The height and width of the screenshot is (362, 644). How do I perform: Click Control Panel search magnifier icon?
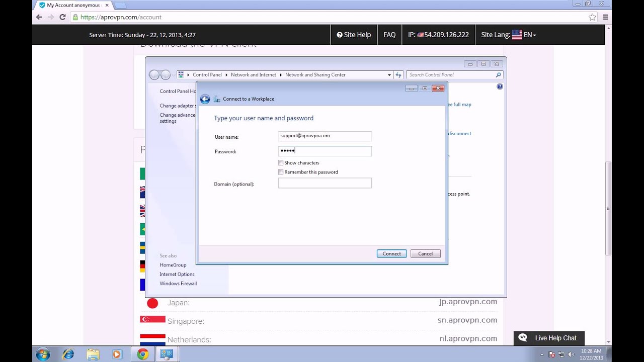click(x=498, y=74)
